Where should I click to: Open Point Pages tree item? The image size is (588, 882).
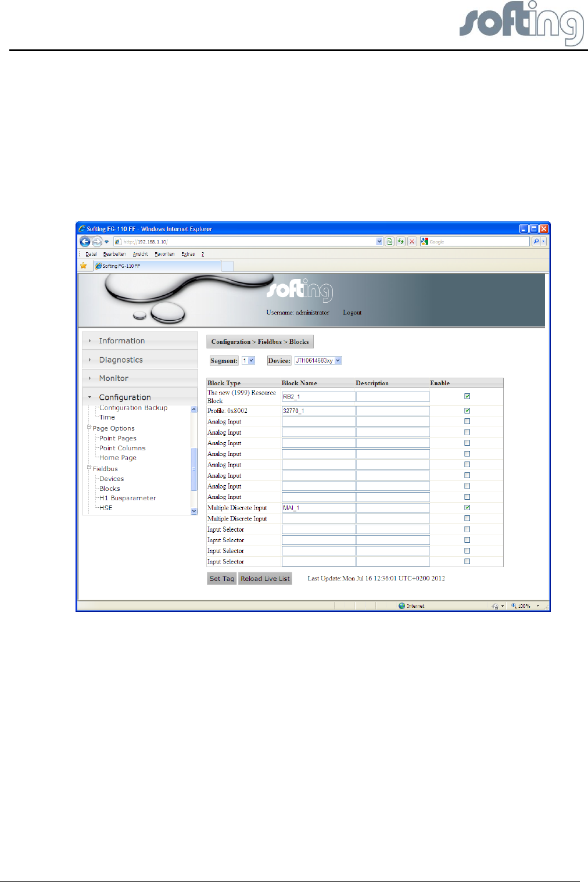pos(118,438)
